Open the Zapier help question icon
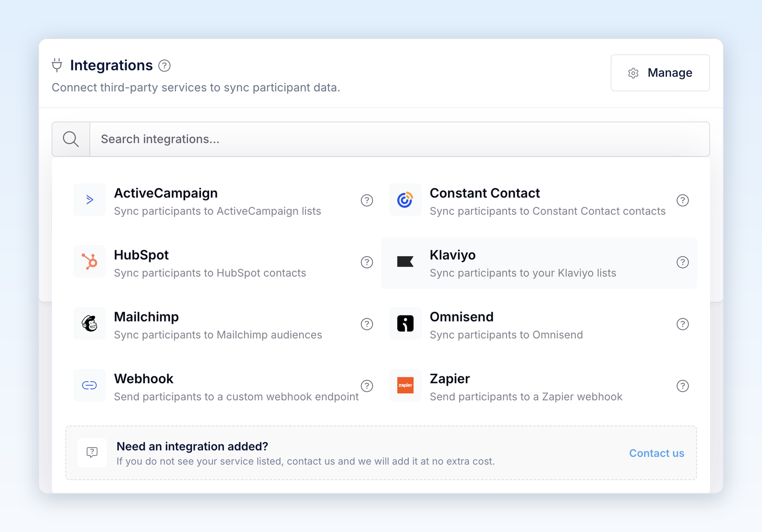Image resolution: width=762 pixels, height=532 pixels. 682,386
